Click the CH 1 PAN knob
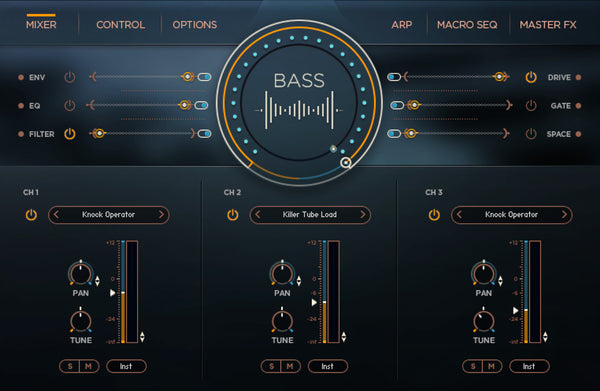 click(81, 274)
